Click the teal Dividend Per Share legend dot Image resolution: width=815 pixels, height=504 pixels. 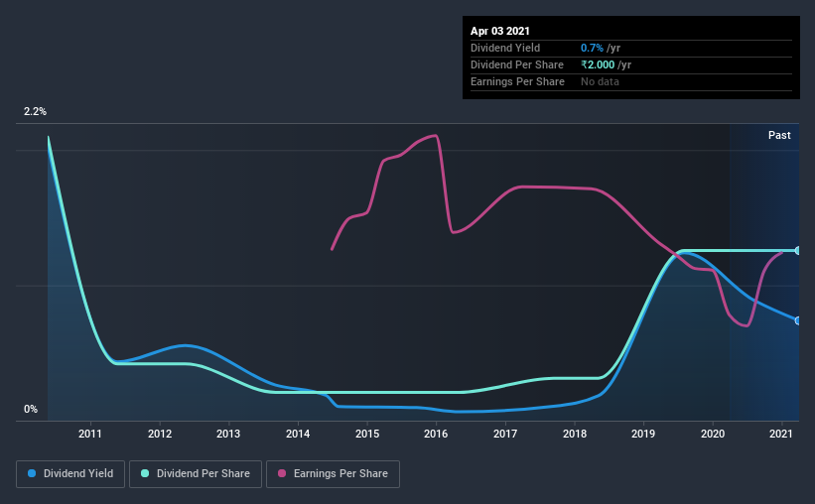click(145, 473)
